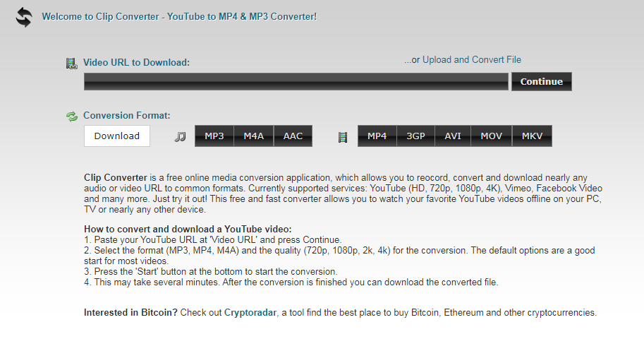Choose M4A audio format

click(253, 136)
